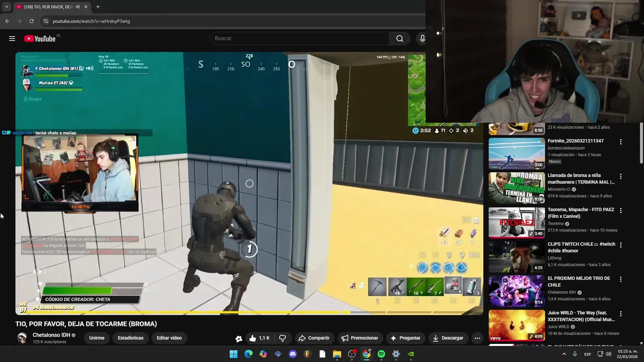The height and width of the screenshot is (362, 644).
Task: Click LiliGvng channel name
Action: pyautogui.click(x=554, y=258)
